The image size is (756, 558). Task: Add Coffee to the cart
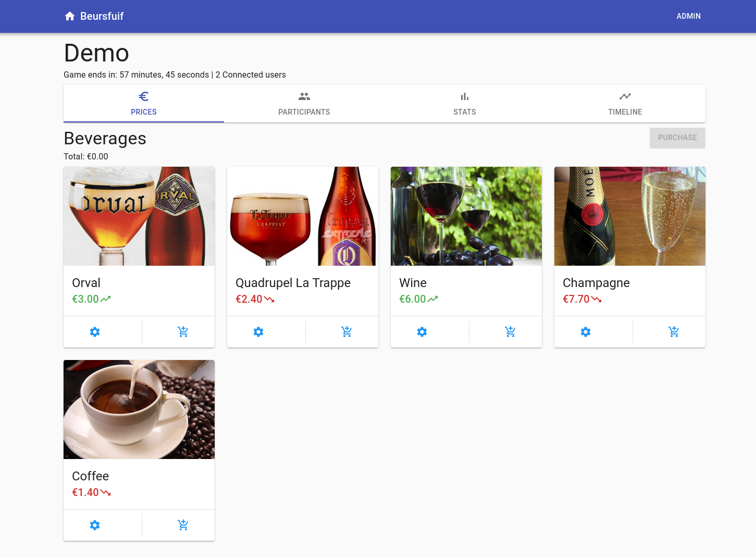183,525
